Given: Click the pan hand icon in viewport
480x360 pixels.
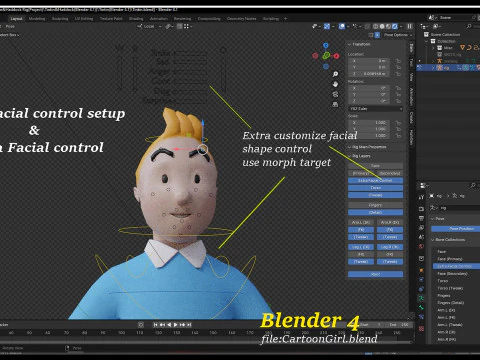Looking at the screenshot, I should (x=335, y=84).
